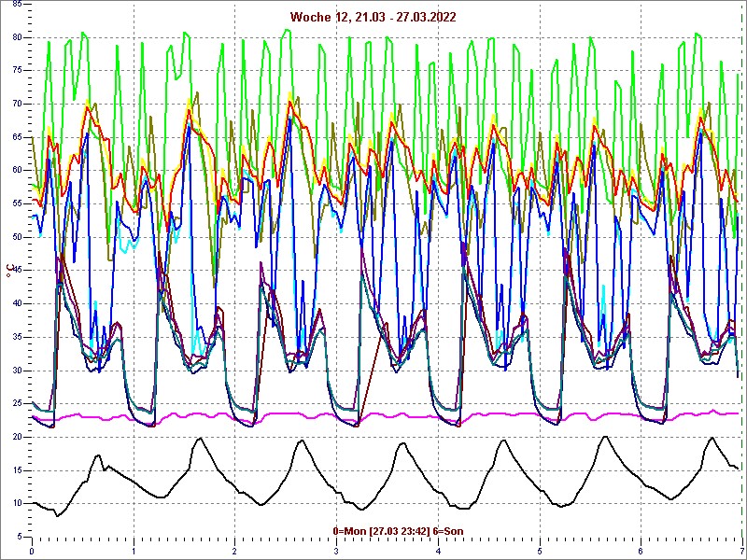This screenshot has width=747, height=560.
Task: Click day label 4 on the time axis
Action: (x=438, y=553)
